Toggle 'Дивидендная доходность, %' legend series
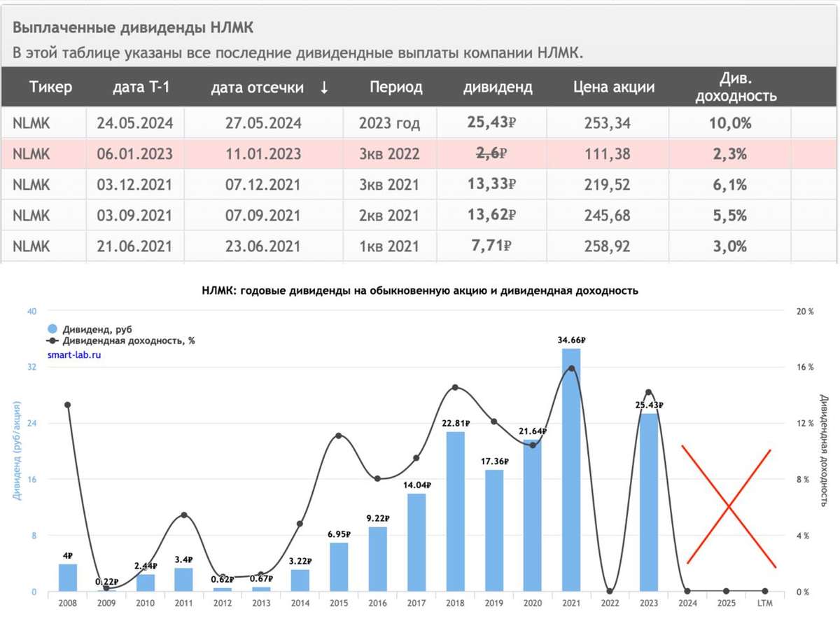The height and width of the screenshot is (619, 840). [120, 341]
